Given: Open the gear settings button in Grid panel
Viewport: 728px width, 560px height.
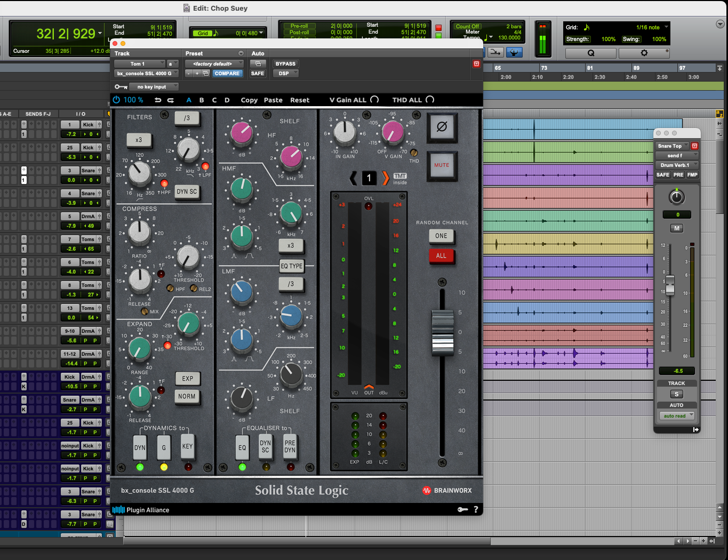Looking at the screenshot, I should click(644, 53).
